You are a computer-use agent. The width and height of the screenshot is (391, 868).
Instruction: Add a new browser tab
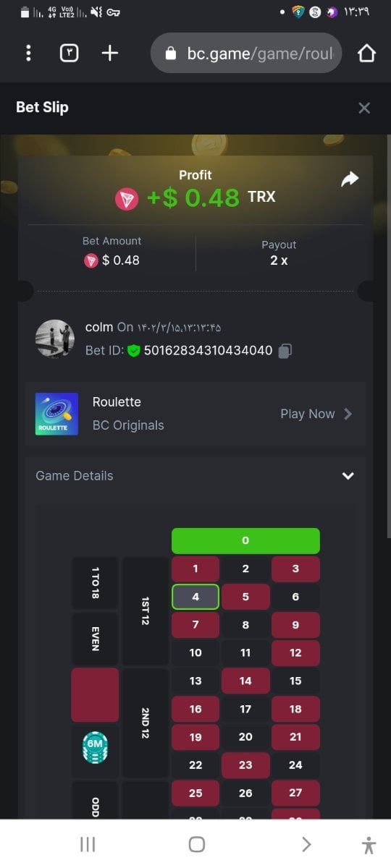coord(109,53)
